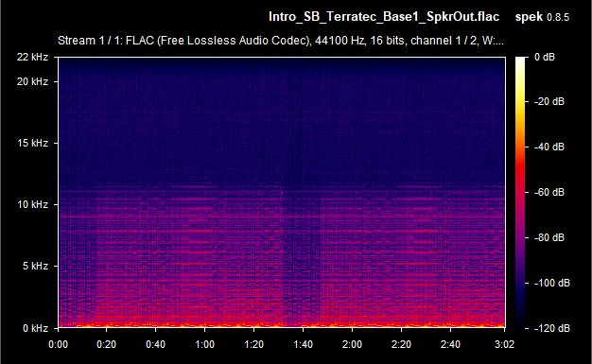Viewport: 592px width, 364px height.
Task: Click the 0 dB label on color scale
Action: [545, 57]
